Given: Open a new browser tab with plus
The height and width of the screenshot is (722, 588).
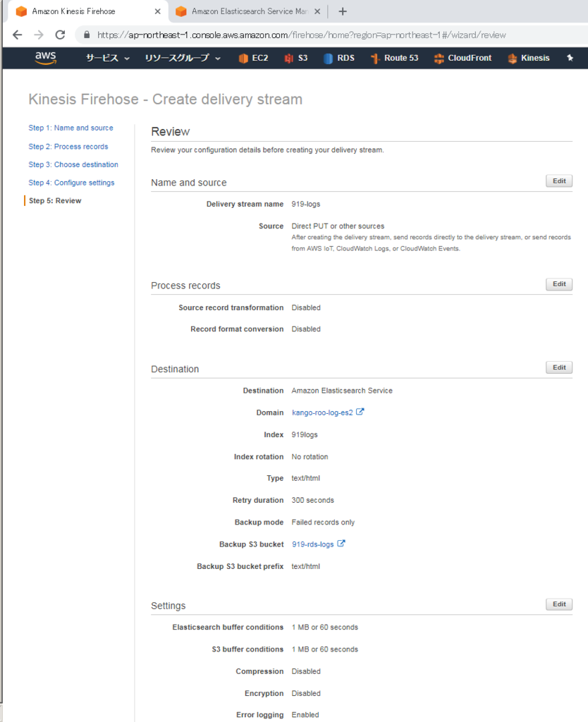Looking at the screenshot, I should pyautogui.click(x=343, y=11).
